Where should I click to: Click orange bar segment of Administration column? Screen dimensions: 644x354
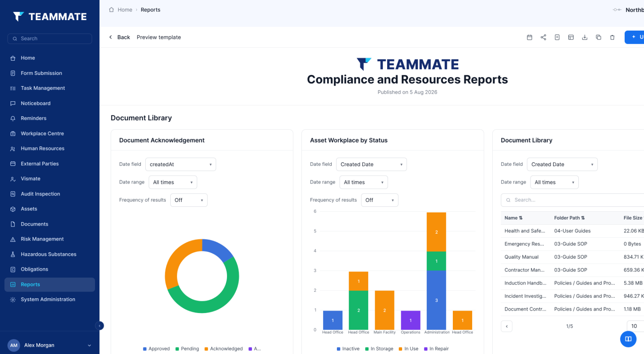point(436,232)
